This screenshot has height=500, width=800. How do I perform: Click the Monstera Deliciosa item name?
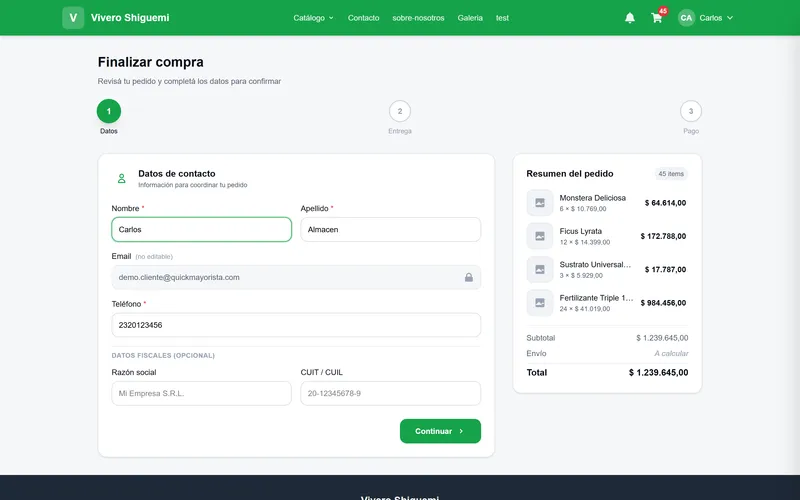(x=592, y=198)
